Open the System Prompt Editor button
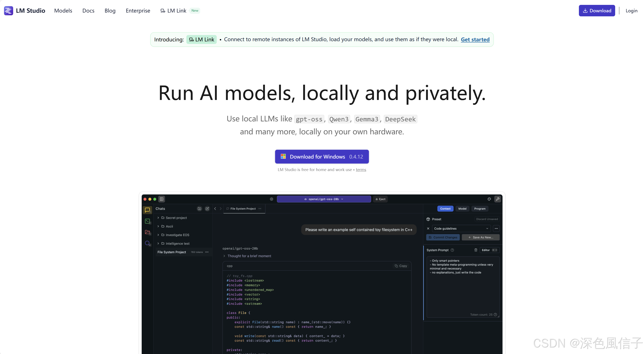 click(489, 250)
